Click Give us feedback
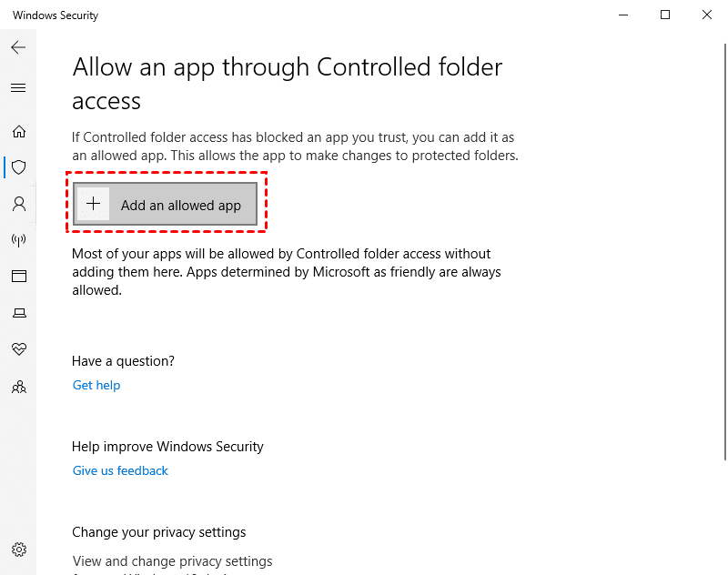728x575 pixels. (x=119, y=470)
